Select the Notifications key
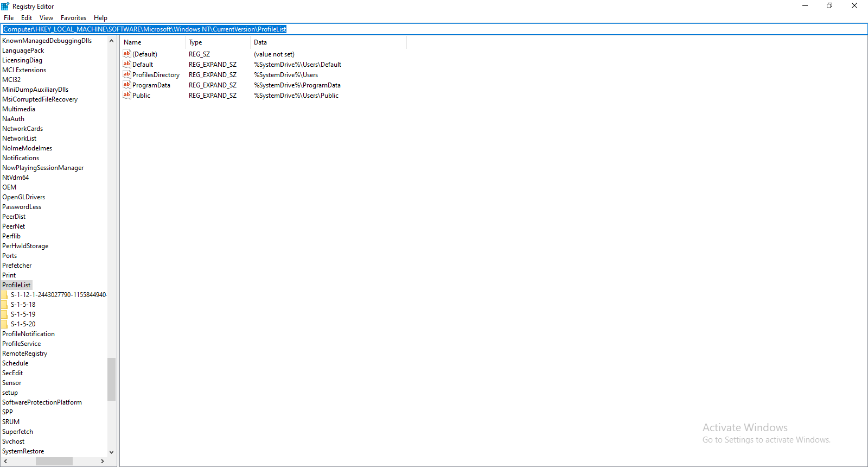 [x=21, y=158]
